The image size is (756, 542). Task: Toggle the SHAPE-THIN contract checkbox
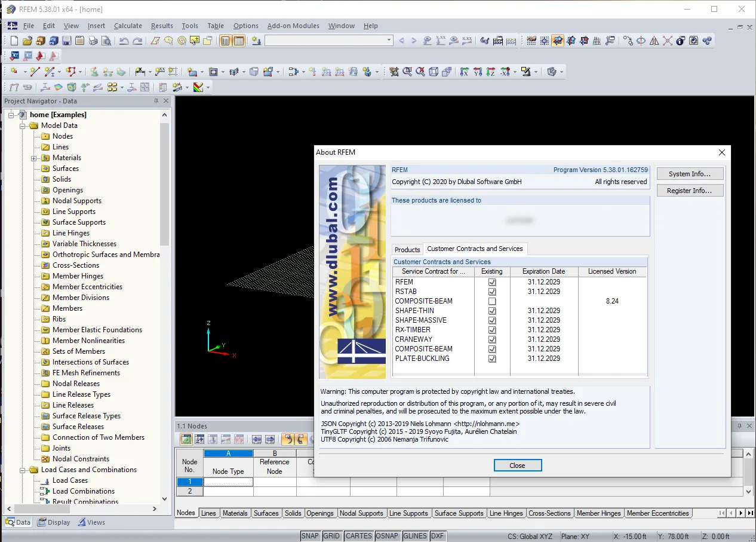tap(492, 311)
